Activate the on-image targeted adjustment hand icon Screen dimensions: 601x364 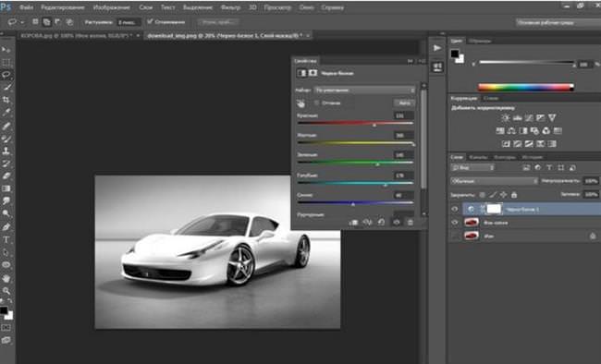pyautogui.click(x=300, y=103)
